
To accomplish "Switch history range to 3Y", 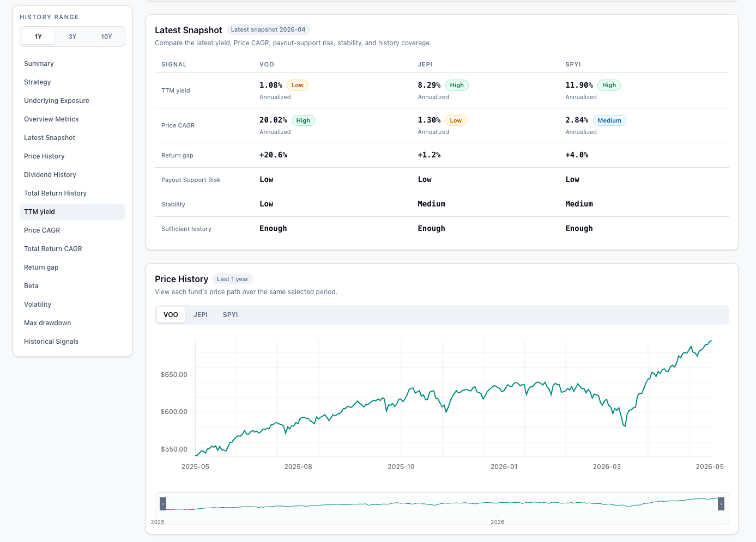I will click(x=72, y=36).
